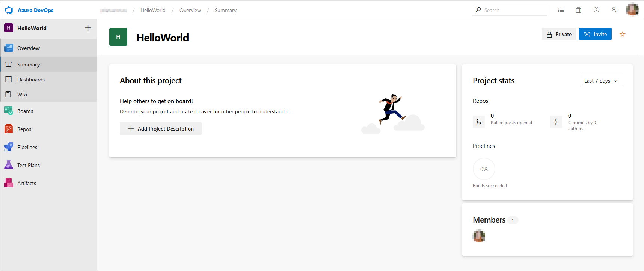644x271 pixels.
Task: Open the Boards icon in sidebar
Action: (x=9, y=111)
